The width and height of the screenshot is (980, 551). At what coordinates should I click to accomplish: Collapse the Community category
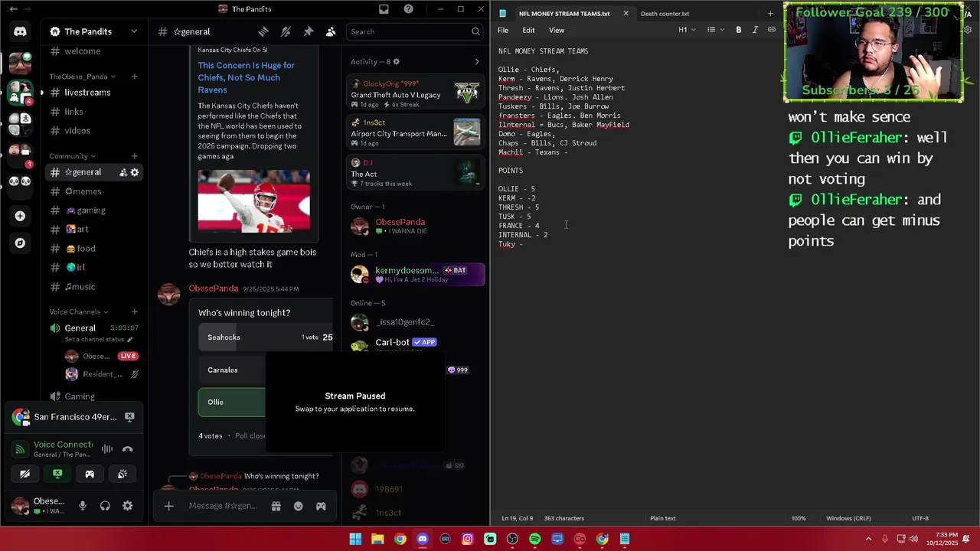coord(73,156)
